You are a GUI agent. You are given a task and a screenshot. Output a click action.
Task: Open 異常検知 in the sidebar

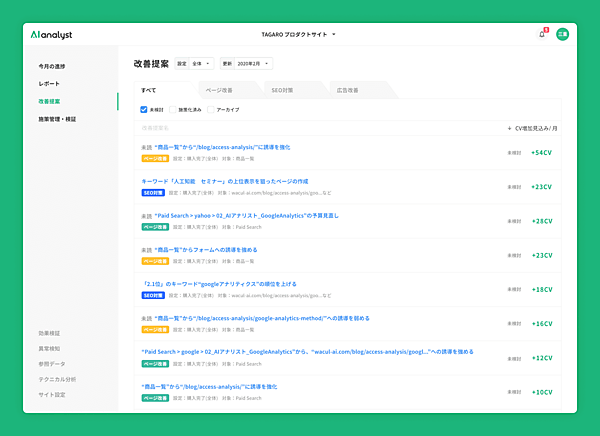[x=49, y=349]
